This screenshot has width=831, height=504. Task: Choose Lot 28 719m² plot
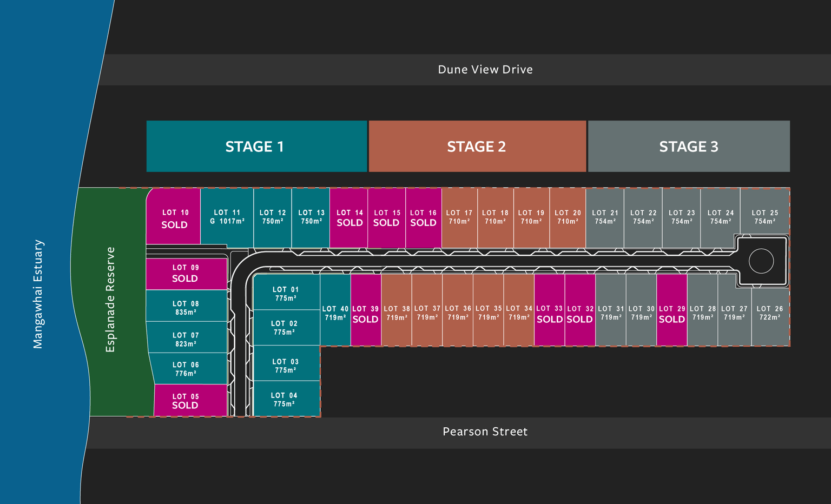(x=702, y=310)
